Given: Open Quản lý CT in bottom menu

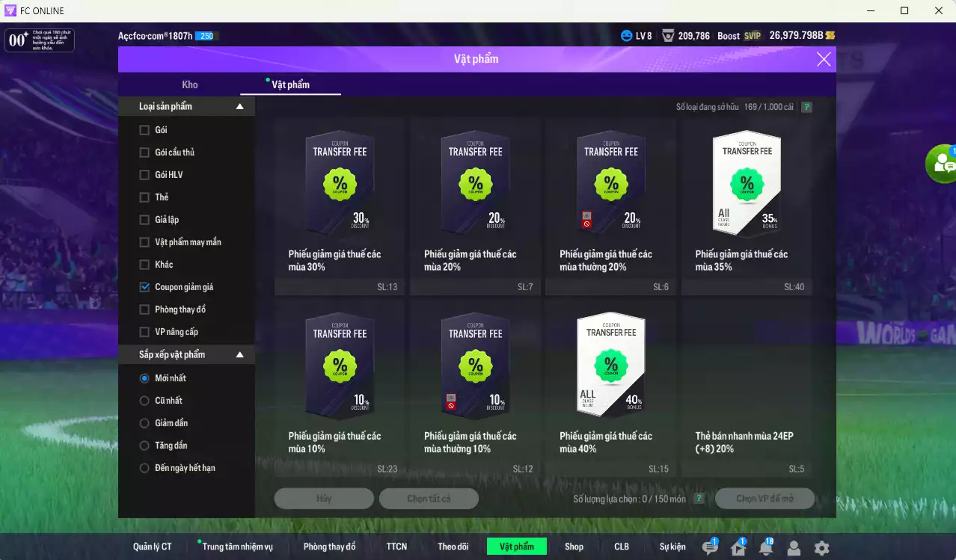Looking at the screenshot, I should pos(153,547).
